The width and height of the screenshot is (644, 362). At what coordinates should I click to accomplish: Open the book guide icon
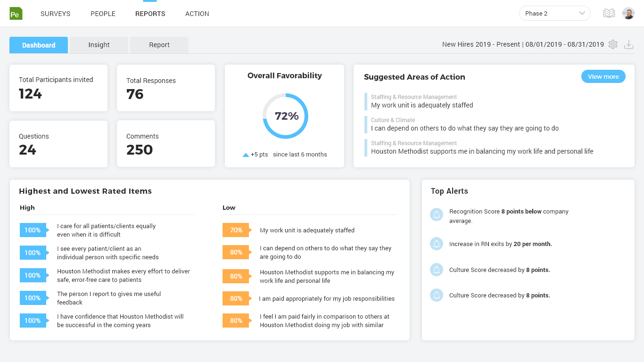coord(609,13)
